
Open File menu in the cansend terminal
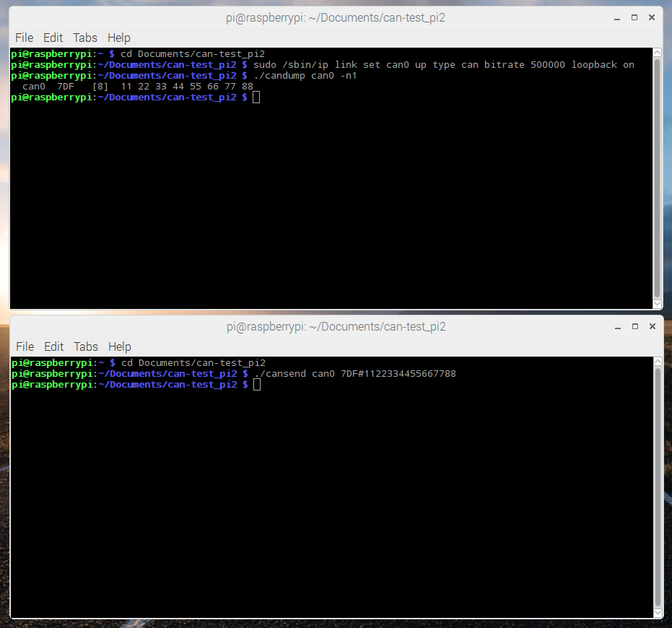25,346
